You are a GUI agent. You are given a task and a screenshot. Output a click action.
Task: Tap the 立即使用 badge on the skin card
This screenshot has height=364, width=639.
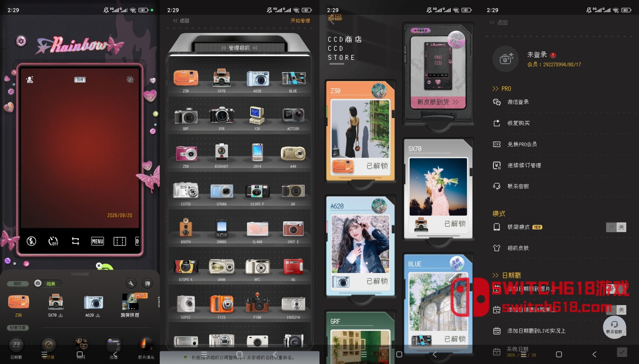(456, 40)
